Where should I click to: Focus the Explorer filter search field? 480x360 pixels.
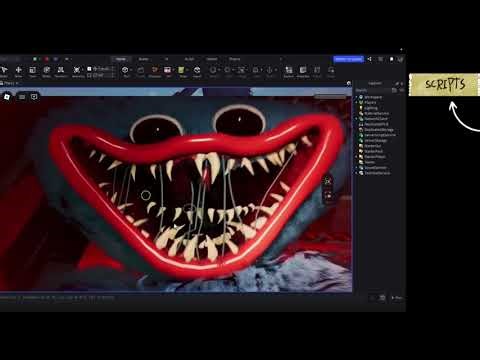pos(373,90)
